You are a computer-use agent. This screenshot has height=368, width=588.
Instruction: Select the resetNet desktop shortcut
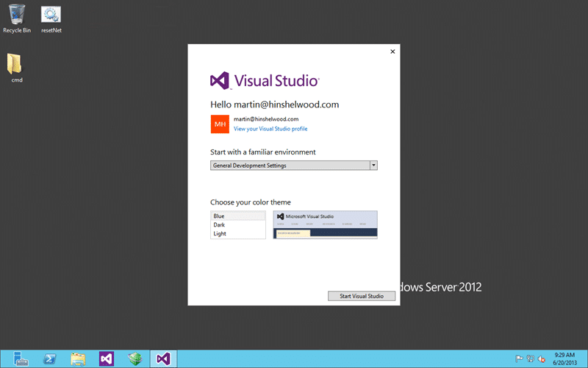click(51, 20)
